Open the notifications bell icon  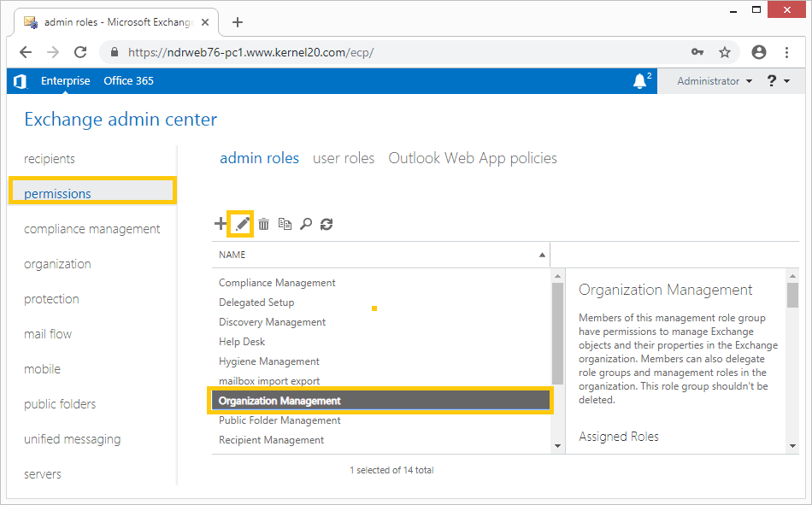(639, 81)
